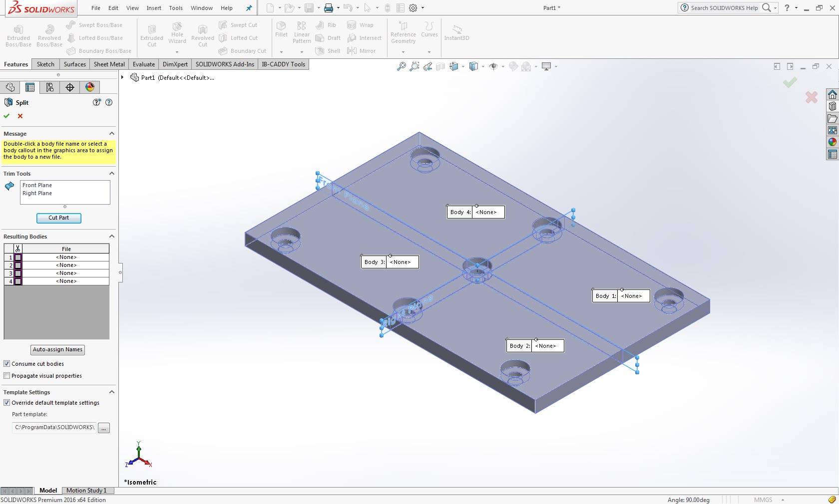The image size is (839, 504).
Task: Uncheck Override default template settings
Action: (x=7, y=403)
